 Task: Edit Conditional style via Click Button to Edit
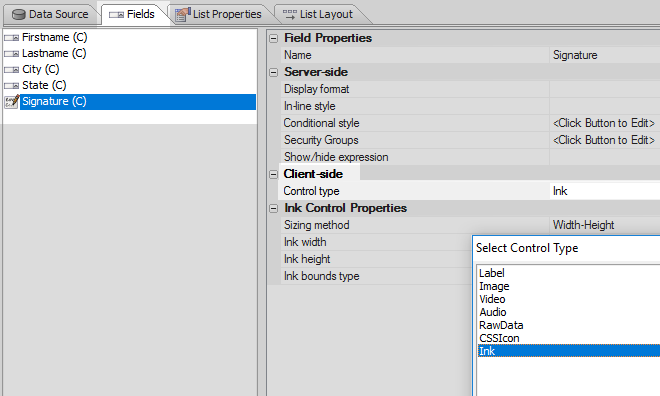tap(604, 123)
